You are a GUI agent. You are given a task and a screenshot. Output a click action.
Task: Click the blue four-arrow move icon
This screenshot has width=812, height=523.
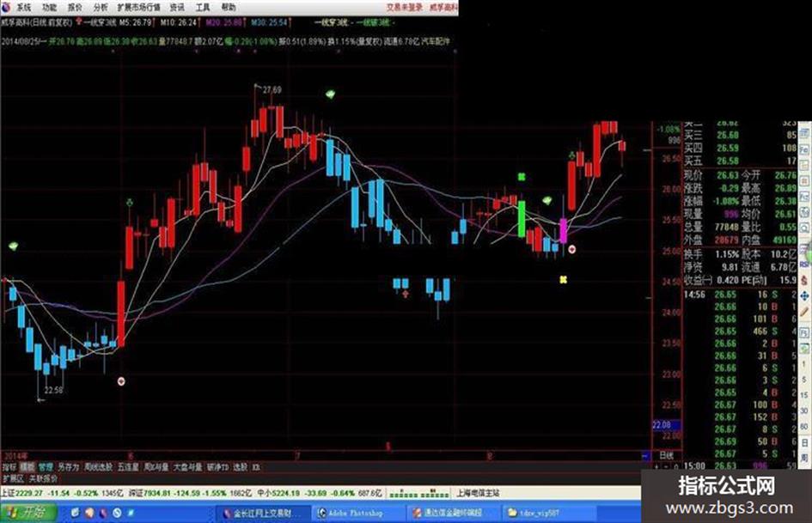click(804, 296)
